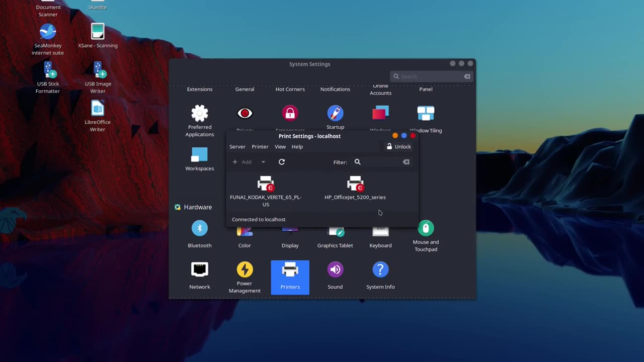Click the General label in System Settings
The width and height of the screenshot is (644, 362).
tap(245, 89)
